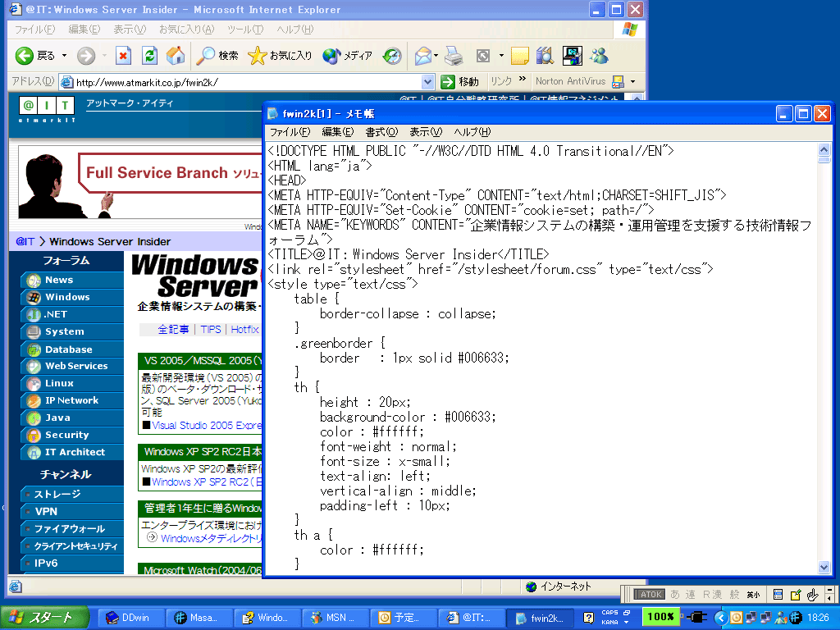Click the VPN channel link
The image size is (840, 630).
72,512
